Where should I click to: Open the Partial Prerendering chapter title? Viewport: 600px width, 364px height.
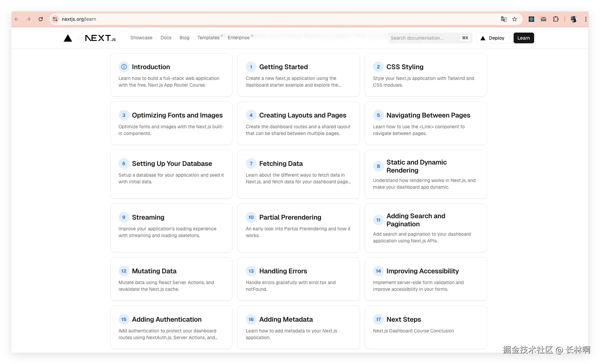pyautogui.click(x=290, y=217)
